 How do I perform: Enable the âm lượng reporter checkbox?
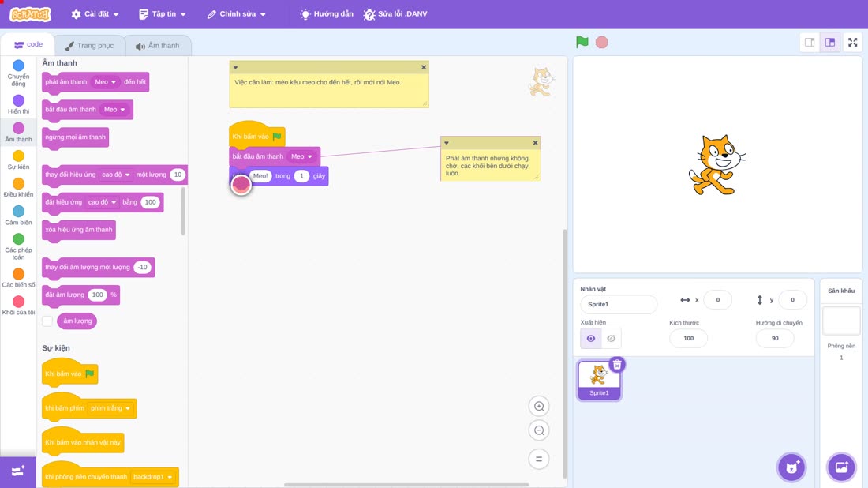coord(47,321)
